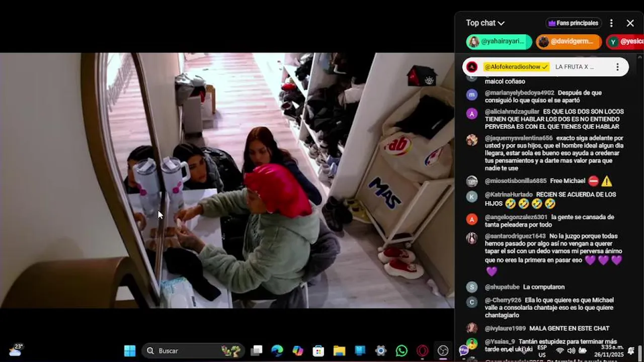Click @ivylaure1989 username
This screenshot has width=644, height=362.
pos(505,328)
